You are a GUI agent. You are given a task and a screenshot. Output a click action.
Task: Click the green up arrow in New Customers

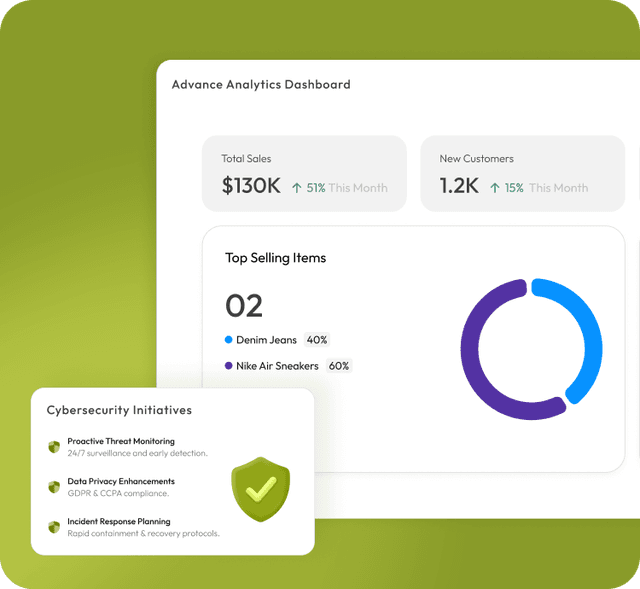pyautogui.click(x=494, y=188)
